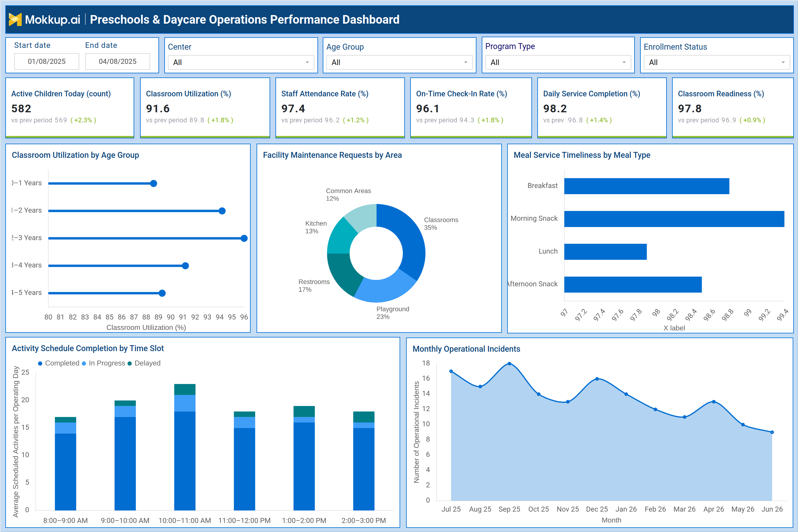Click the Dec 25 incidents data point

597,379
